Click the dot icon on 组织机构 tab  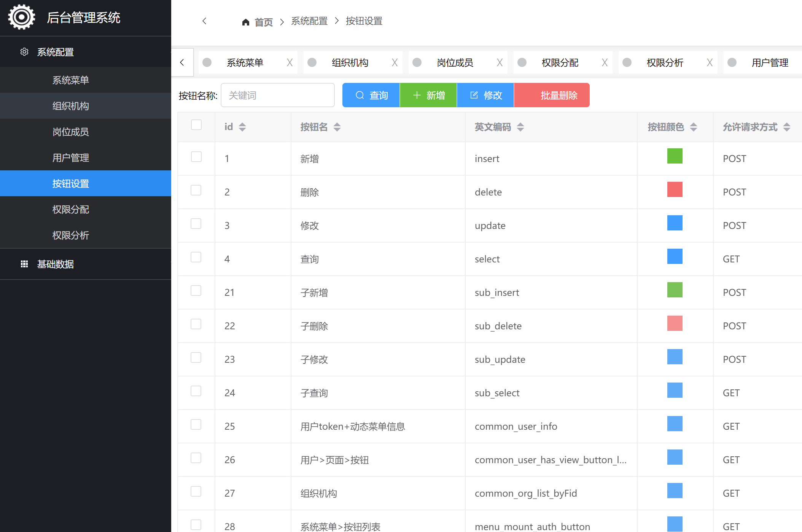click(312, 62)
